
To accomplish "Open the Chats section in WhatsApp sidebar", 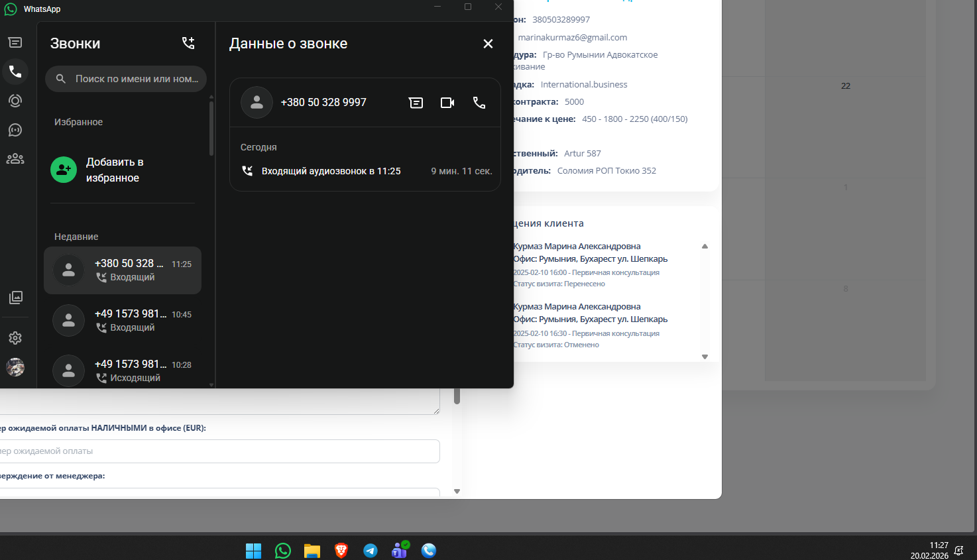I will (15, 42).
